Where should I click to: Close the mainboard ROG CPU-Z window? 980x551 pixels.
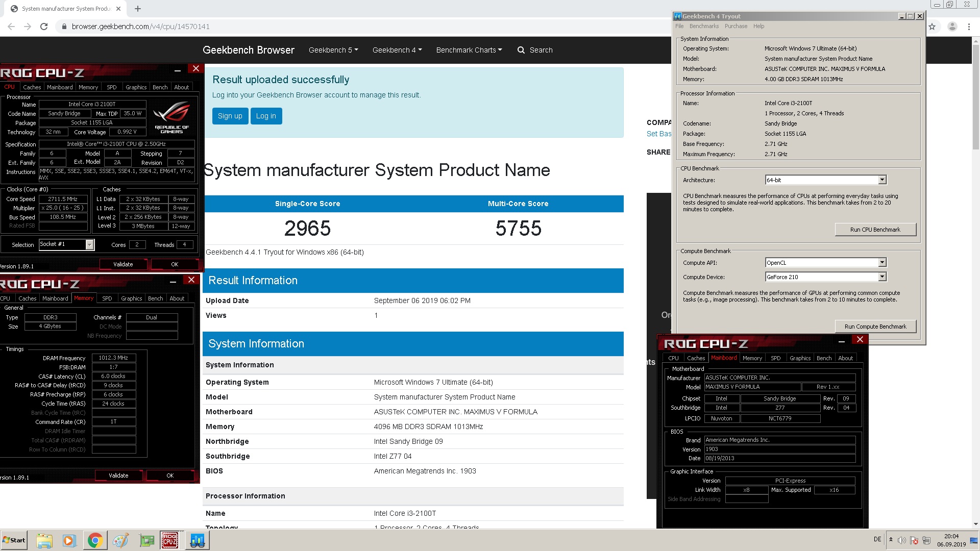[x=860, y=340]
